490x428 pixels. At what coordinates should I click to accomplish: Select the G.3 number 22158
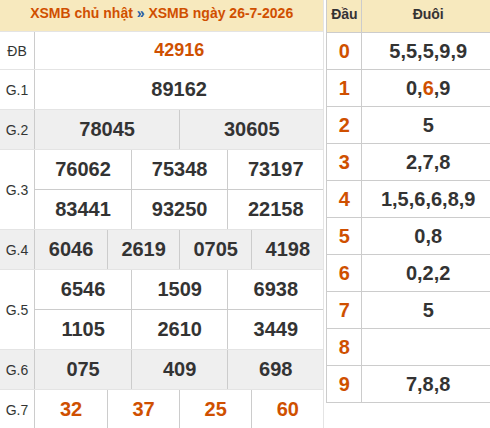[276, 209]
